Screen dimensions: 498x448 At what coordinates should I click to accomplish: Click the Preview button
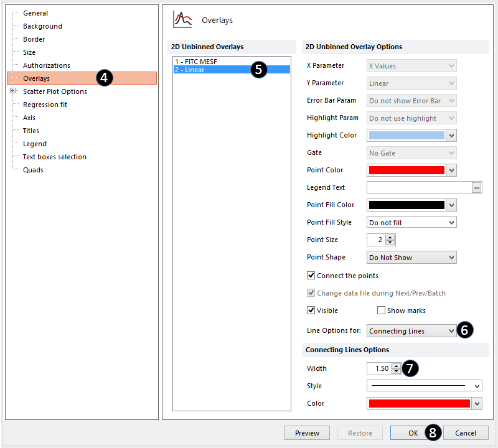click(x=307, y=433)
